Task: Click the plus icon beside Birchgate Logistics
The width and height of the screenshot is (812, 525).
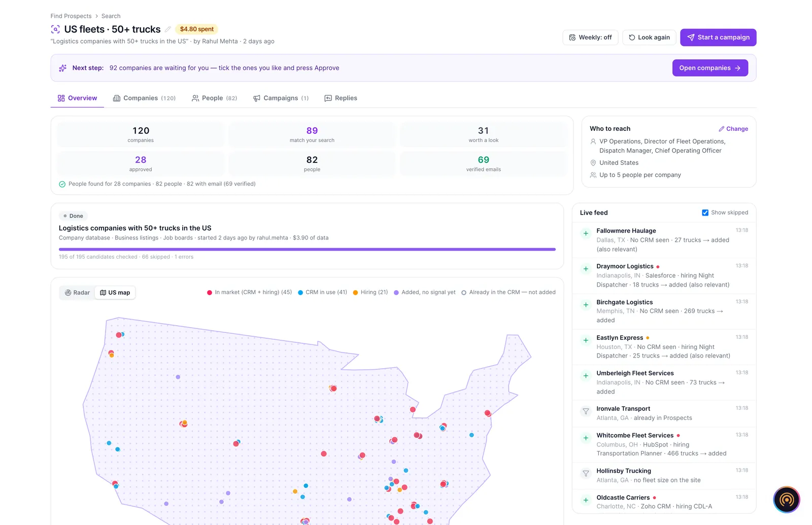Action: [586, 305]
